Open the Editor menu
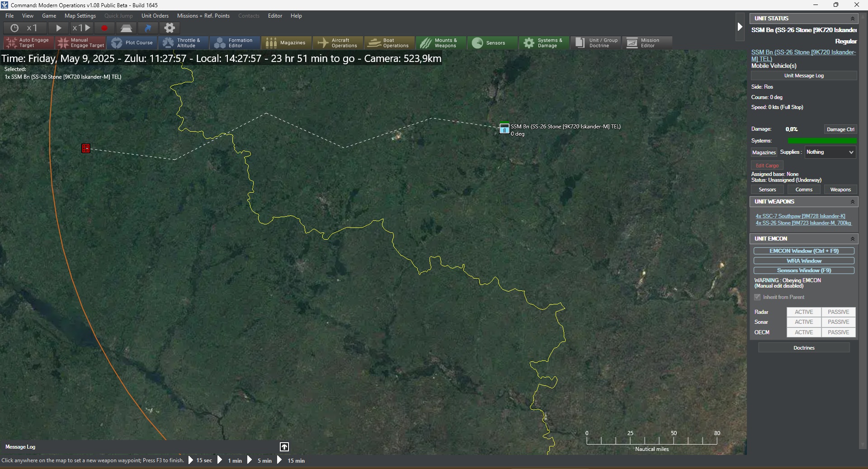This screenshot has height=469, width=868. [x=275, y=16]
